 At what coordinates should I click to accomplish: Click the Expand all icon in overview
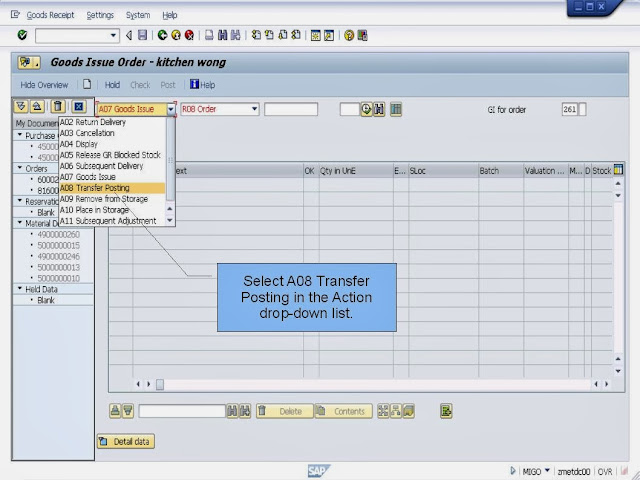pyautogui.click(x=21, y=107)
